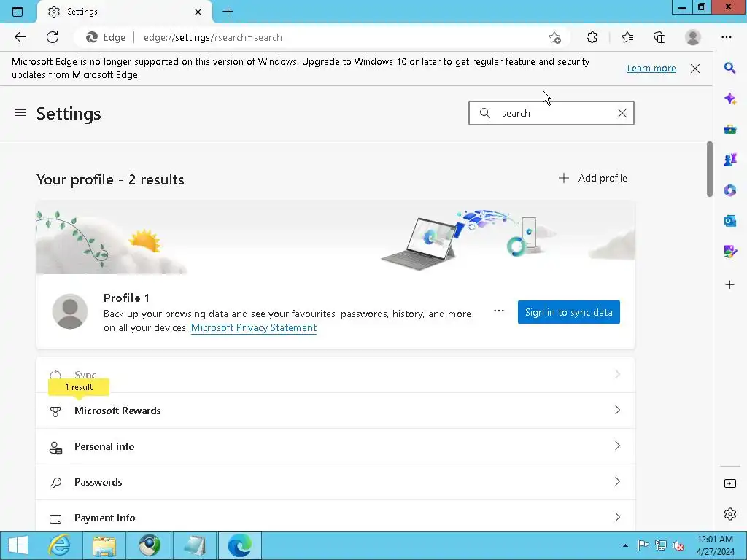Screen dimensions: 747x560
Task: Dismiss the unsupported Windows notification bar
Action: pos(695,69)
